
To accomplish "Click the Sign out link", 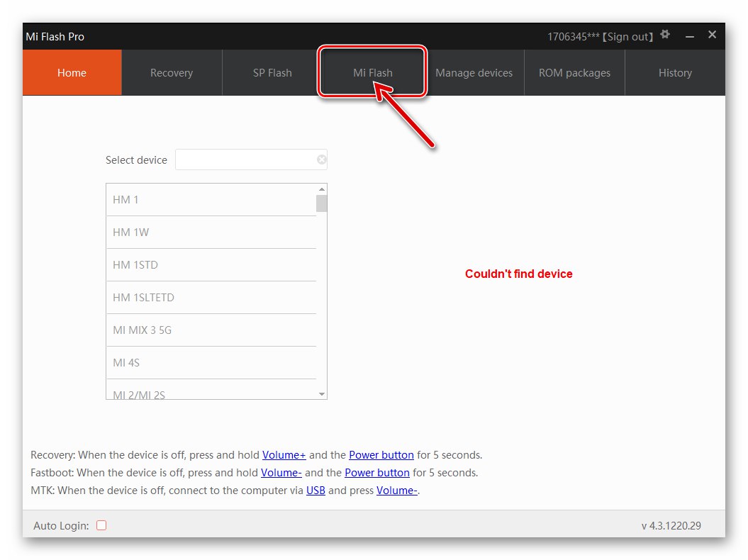I will [x=627, y=37].
